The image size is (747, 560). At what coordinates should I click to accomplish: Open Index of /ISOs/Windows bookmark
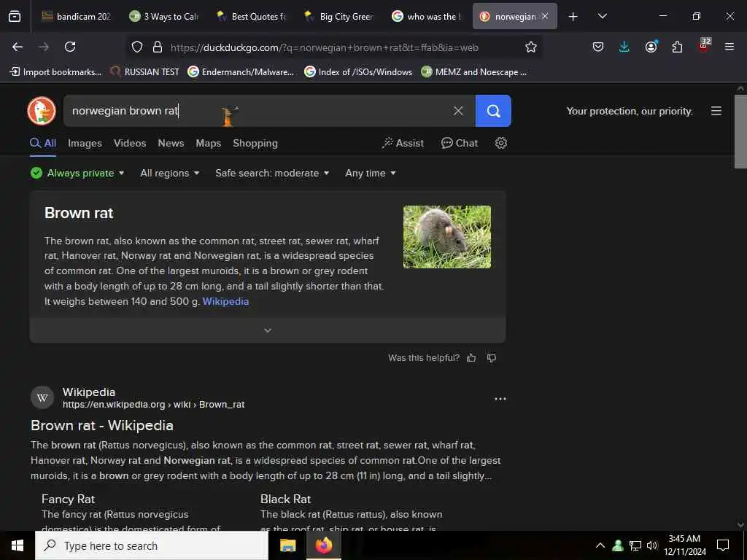[358, 72]
